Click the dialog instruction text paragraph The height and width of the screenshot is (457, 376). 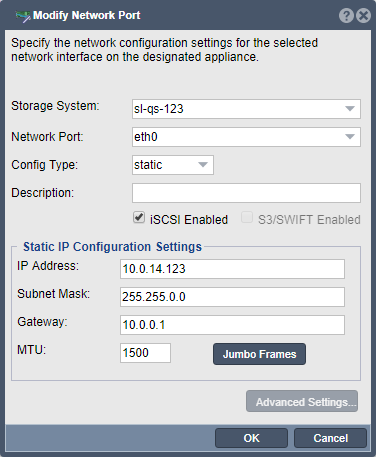tap(164, 50)
